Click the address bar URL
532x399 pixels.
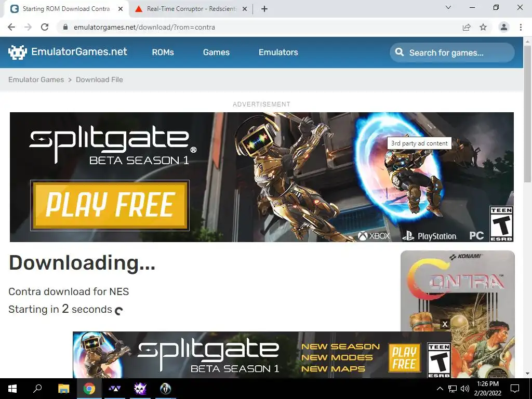pos(144,27)
